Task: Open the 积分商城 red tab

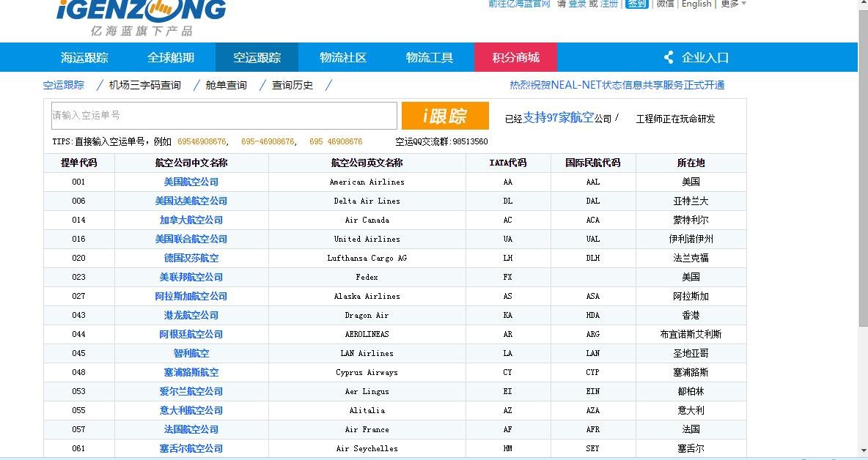Action: point(517,56)
